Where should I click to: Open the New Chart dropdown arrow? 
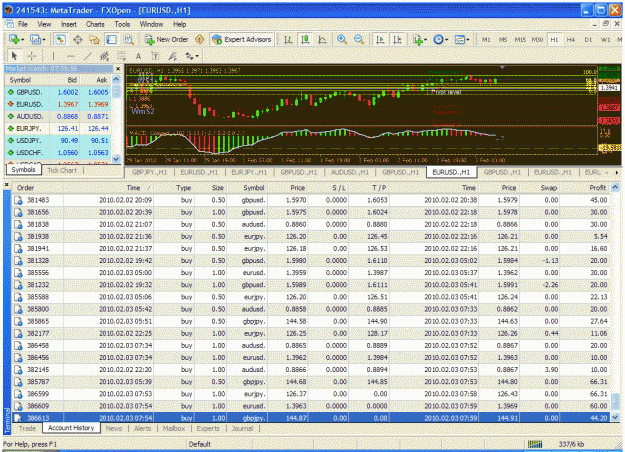tap(23, 40)
